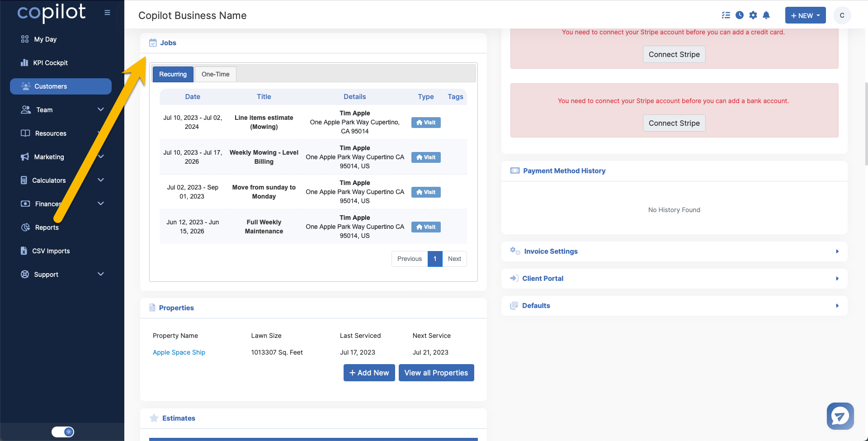Click the Team people icon
Screen dimensions: 868x441
(x=26, y=110)
